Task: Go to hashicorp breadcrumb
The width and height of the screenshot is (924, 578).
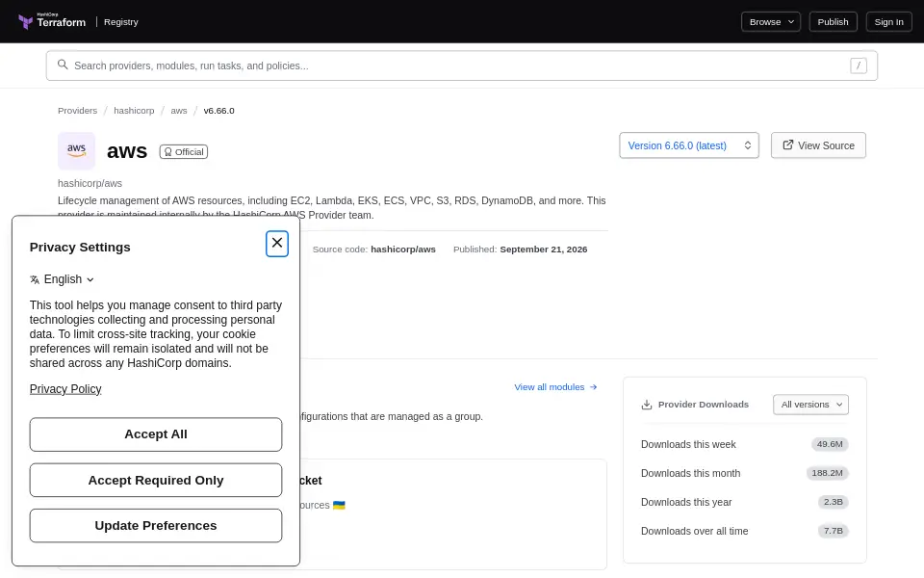Action: pos(134,110)
